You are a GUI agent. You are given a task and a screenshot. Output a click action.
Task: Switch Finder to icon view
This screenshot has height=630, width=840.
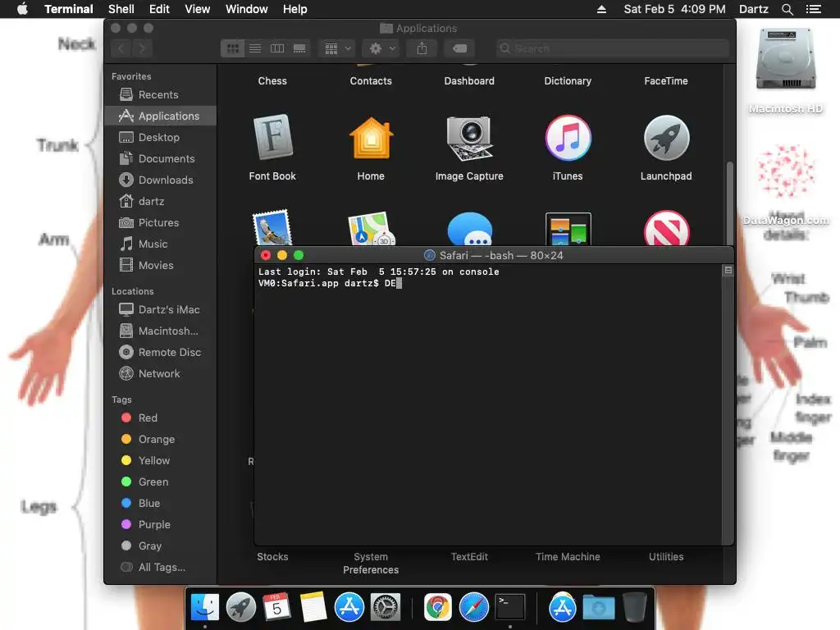click(232, 48)
